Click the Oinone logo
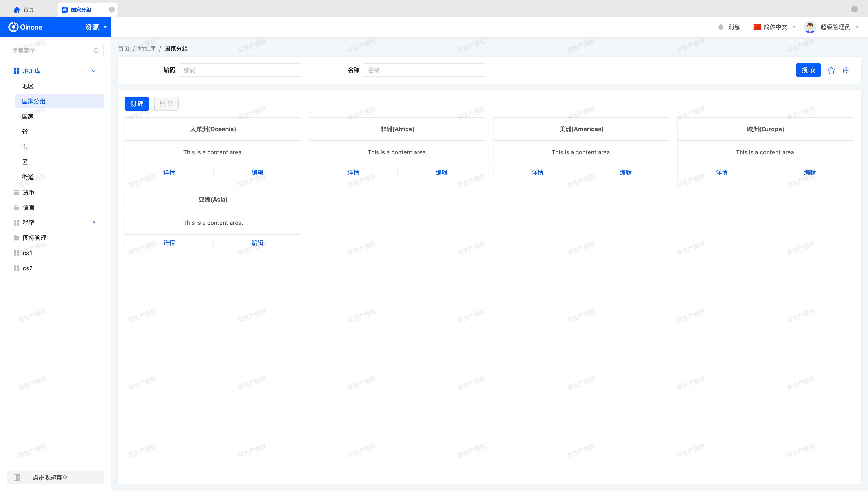Viewport: 868px width, 491px height. pos(26,27)
